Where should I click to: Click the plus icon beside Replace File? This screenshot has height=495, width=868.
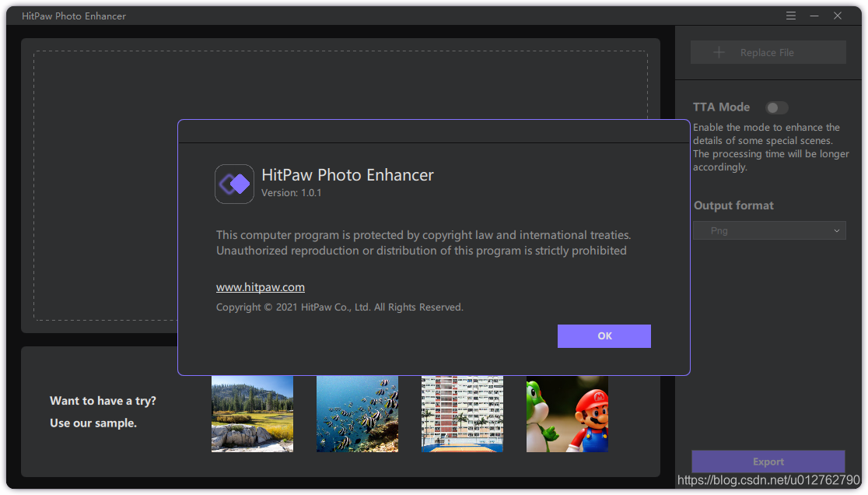pos(719,53)
